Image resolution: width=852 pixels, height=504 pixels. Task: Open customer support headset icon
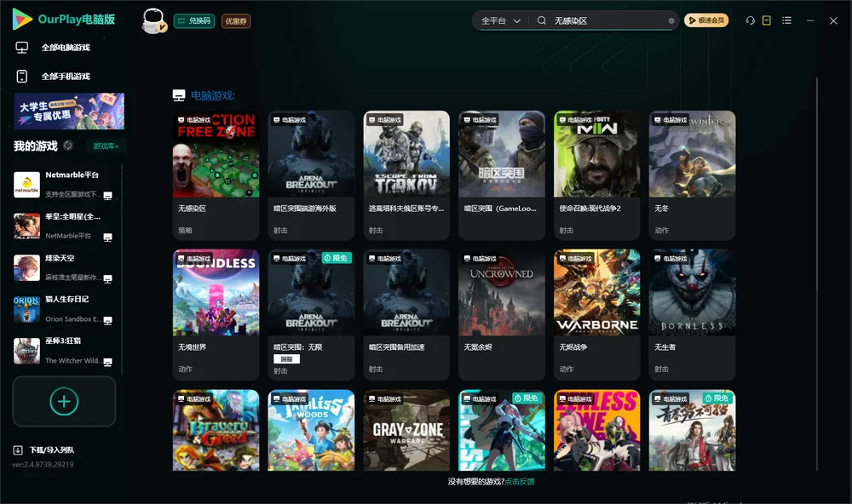[751, 20]
